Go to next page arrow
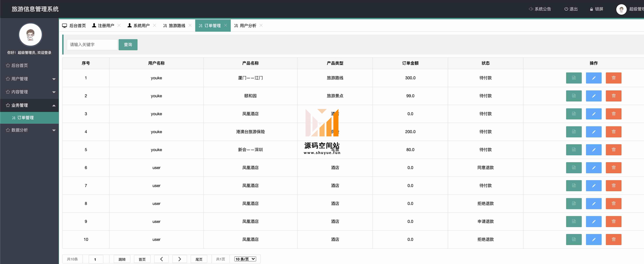Viewport: 644px width, 264px height. click(x=180, y=259)
